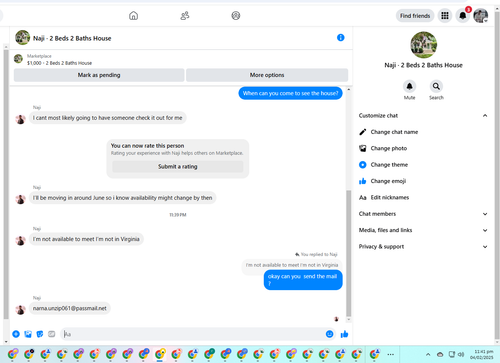Open the taskbar clock showing 11:41 pm
Viewport: 500px width, 363px height.
[x=482, y=354]
